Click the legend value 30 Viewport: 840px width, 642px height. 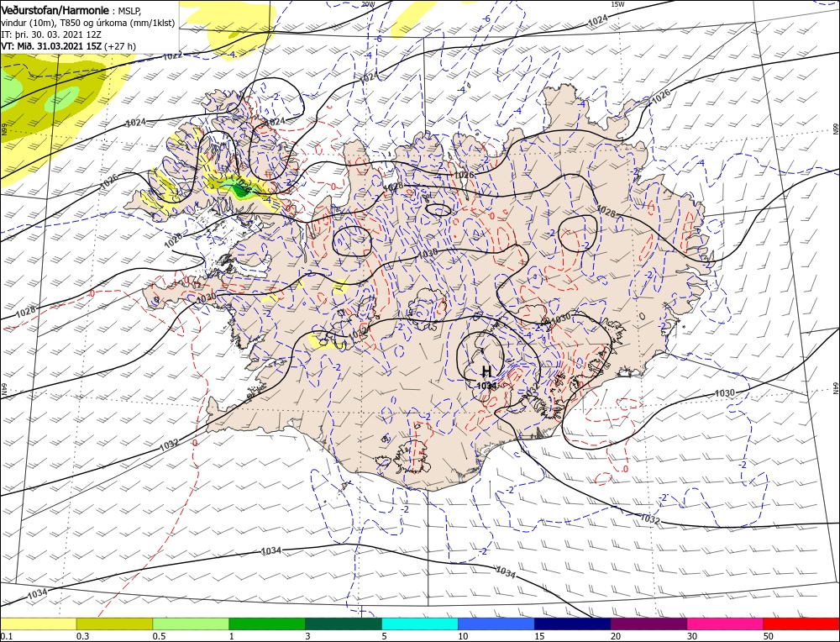692,636
